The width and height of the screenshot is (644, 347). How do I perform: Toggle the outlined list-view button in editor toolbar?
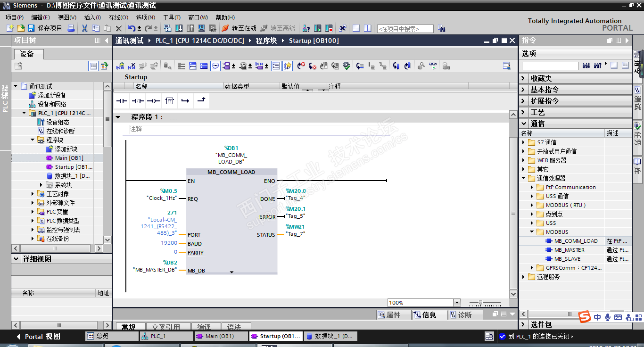[x=276, y=66]
